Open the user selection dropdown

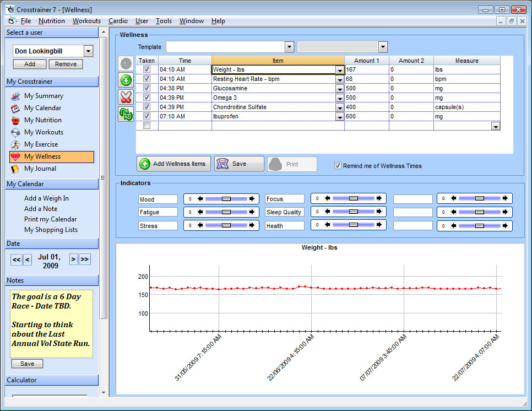[x=88, y=51]
